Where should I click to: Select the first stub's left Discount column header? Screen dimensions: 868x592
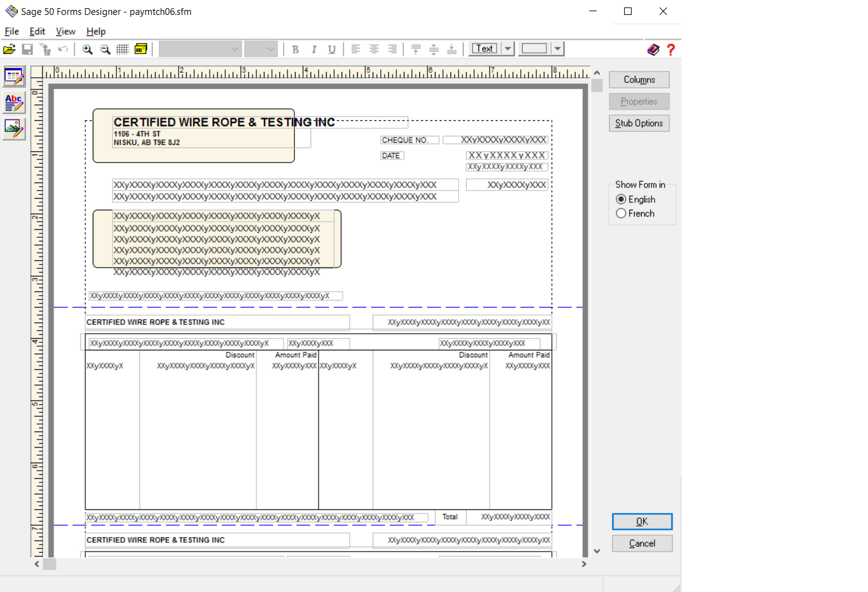coord(240,355)
